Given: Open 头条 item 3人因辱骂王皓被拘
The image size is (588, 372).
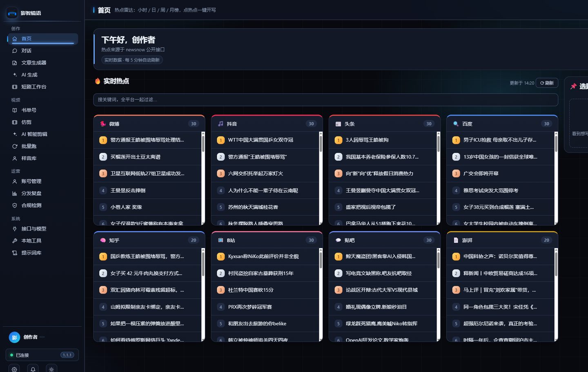Looking at the screenshot, I should coord(383,140).
